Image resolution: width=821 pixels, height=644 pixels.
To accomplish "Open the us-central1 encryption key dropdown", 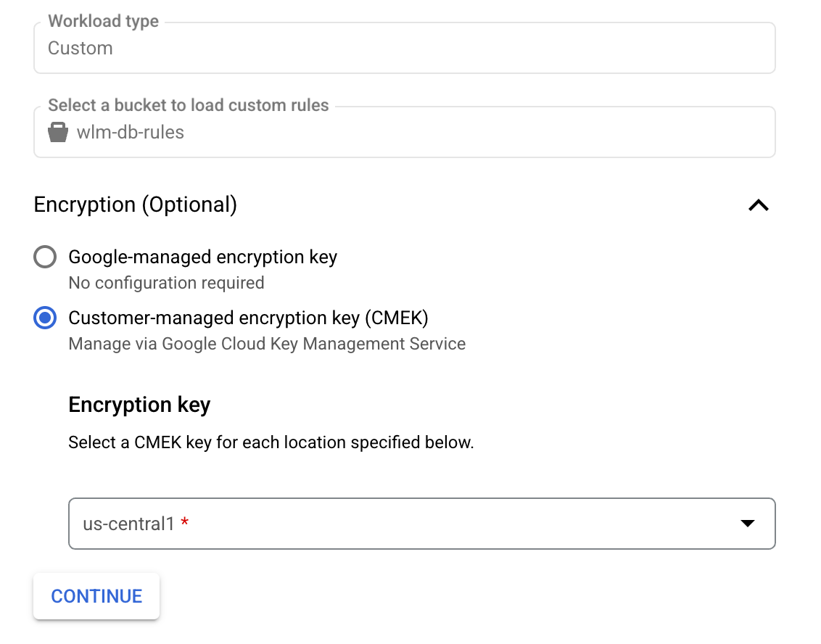I will (422, 523).
